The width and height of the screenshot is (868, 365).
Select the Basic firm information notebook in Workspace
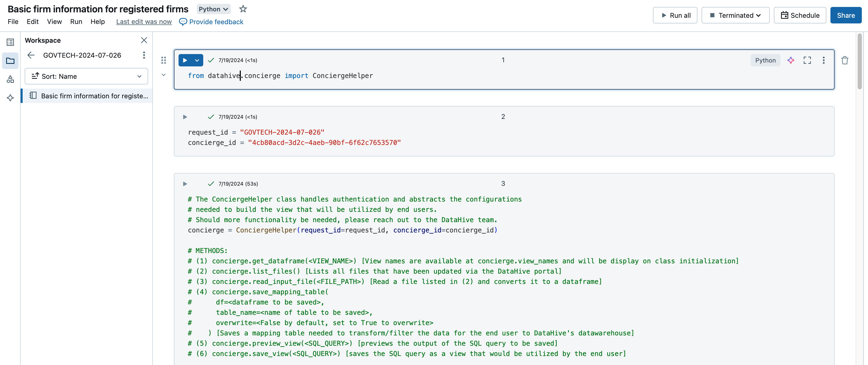pos(87,96)
